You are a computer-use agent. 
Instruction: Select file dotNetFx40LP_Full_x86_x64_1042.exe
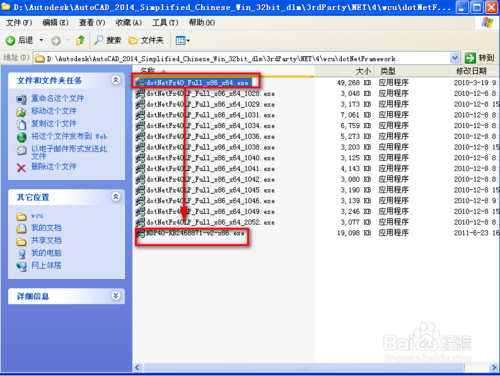(x=210, y=179)
